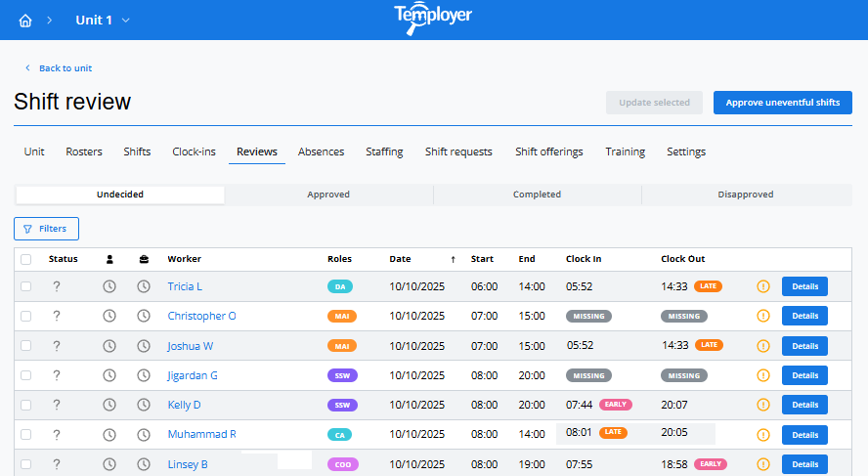Go to the Shift requests tab
868x476 pixels.
[458, 151]
